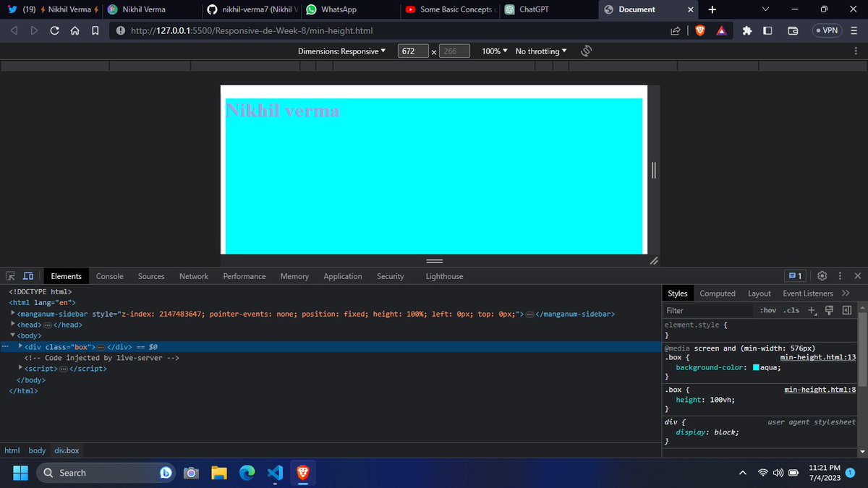The image size is (868, 488).
Task: Toggle the device toolbar icon
Action: [28, 276]
